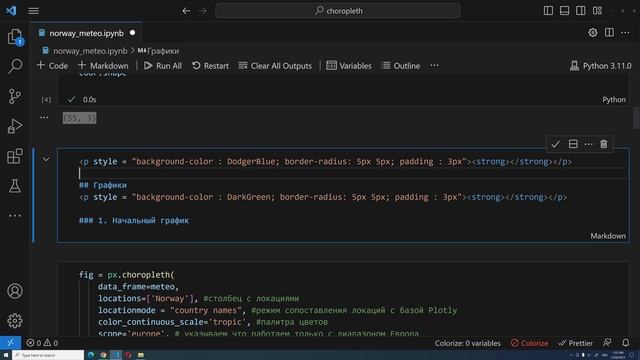640x360 pixels.
Task: Go forward with the right arrow
Action: [203, 11]
